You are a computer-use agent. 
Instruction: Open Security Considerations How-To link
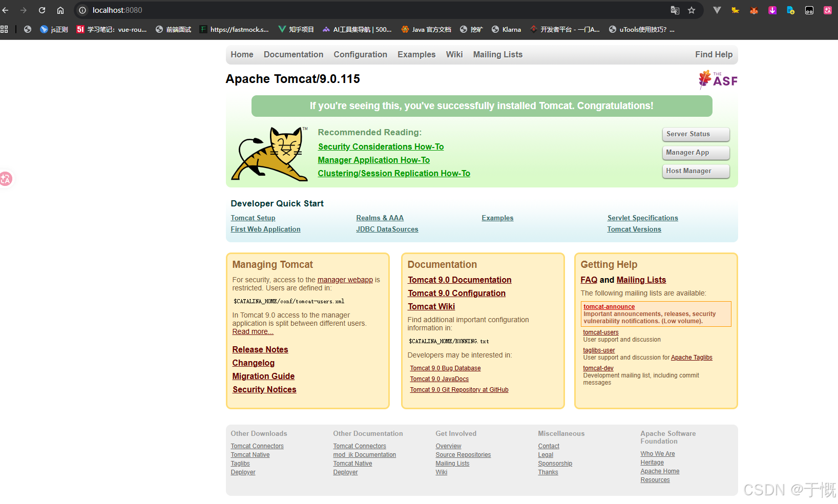[x=381, y=146]
